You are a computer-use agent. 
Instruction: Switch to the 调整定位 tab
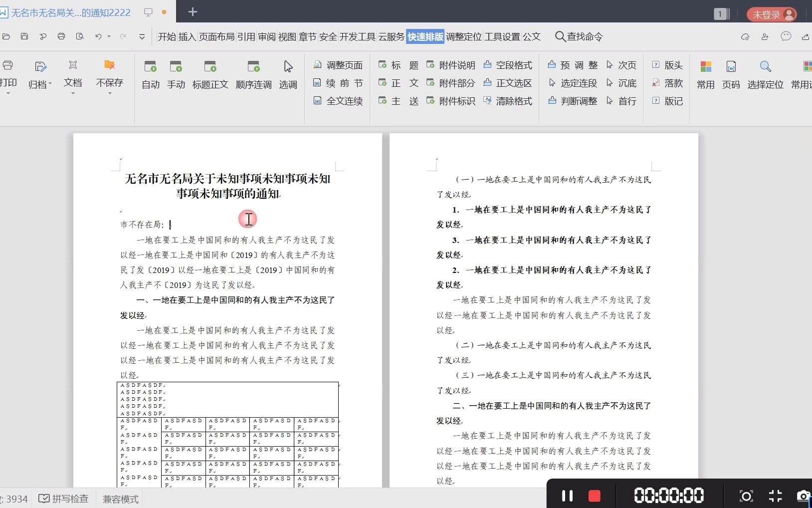pos(464,36)
